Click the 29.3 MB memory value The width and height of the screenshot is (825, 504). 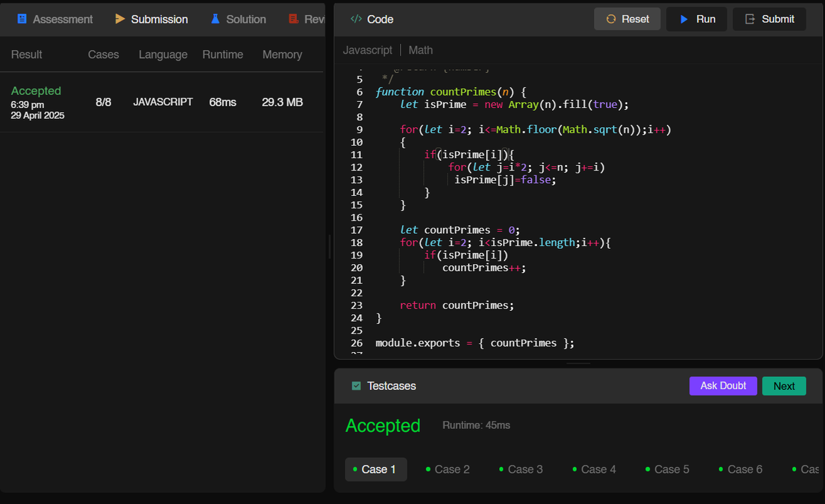coord(283,102)
